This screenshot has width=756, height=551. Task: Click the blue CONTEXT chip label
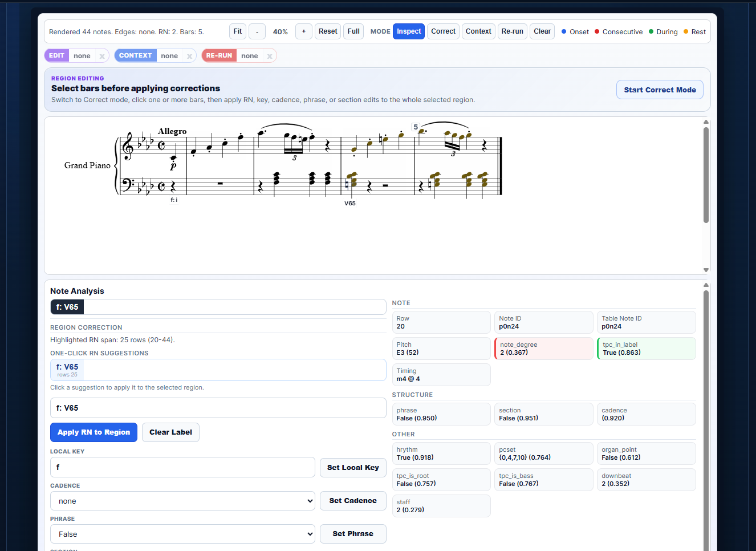pos(135,55)
